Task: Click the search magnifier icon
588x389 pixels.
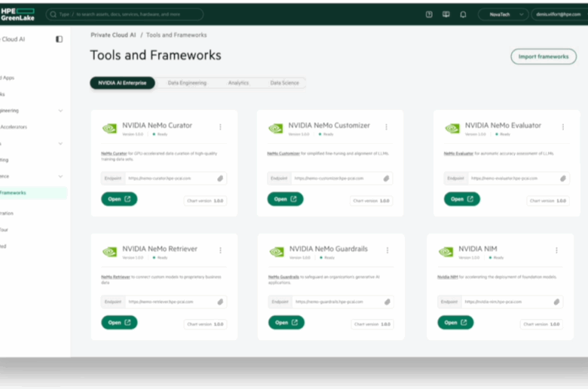Action: [54, 14]
